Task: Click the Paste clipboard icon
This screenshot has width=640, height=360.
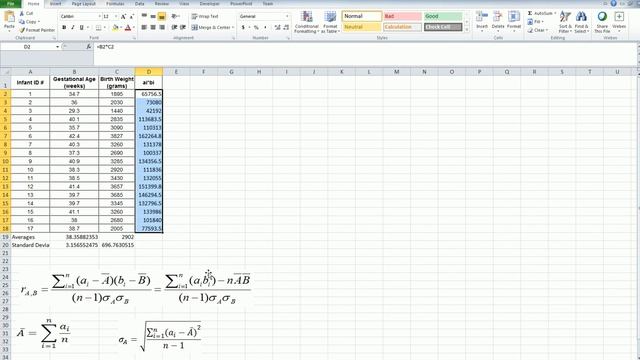Action: (9, 17)
